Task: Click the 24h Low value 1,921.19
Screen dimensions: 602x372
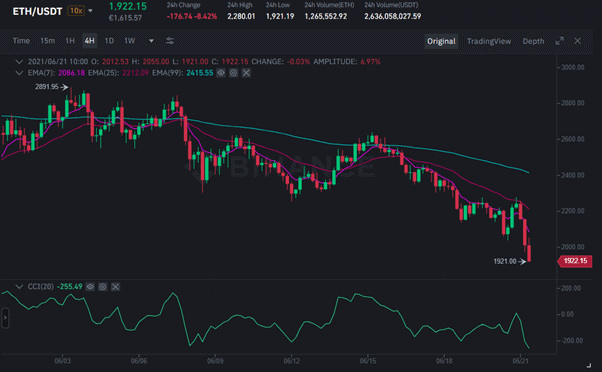Action: coord(280,16)
